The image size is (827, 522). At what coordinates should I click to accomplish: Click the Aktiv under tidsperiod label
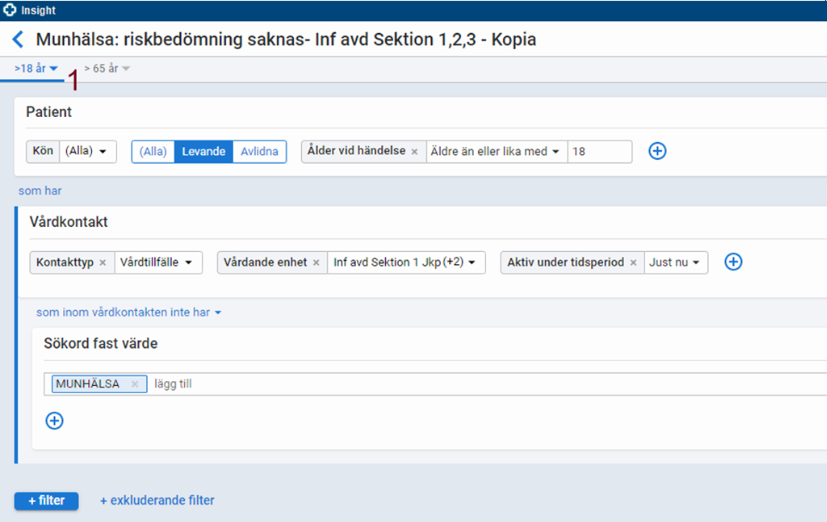565,262
